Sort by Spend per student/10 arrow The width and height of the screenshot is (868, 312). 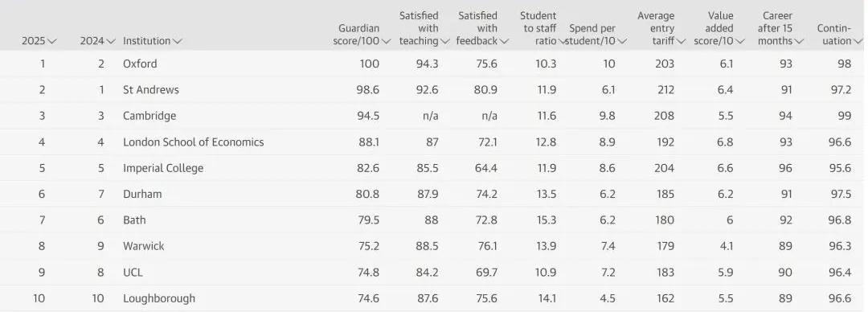pyautogui.click(x=622, y=41)
